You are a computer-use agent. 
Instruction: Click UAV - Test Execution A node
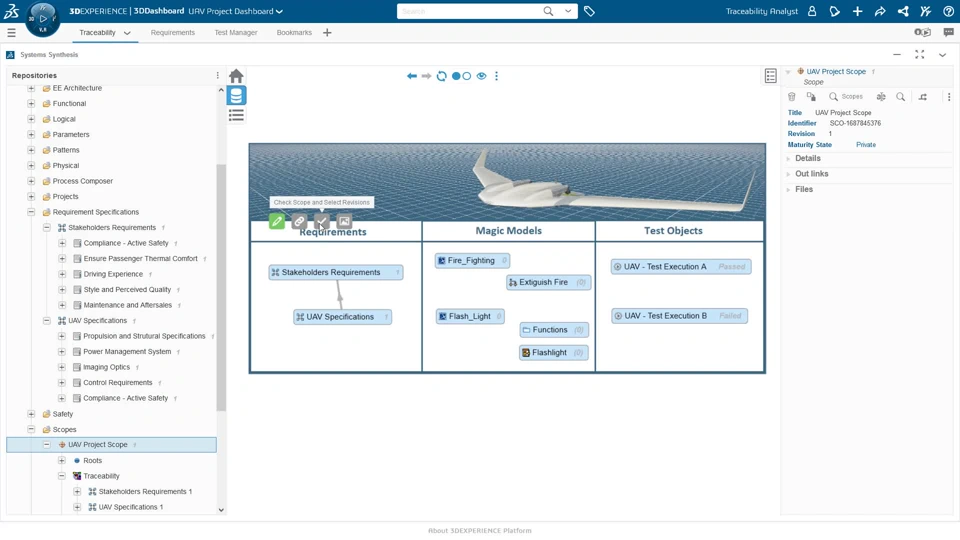pyautogui.click(x=681, y=266)
